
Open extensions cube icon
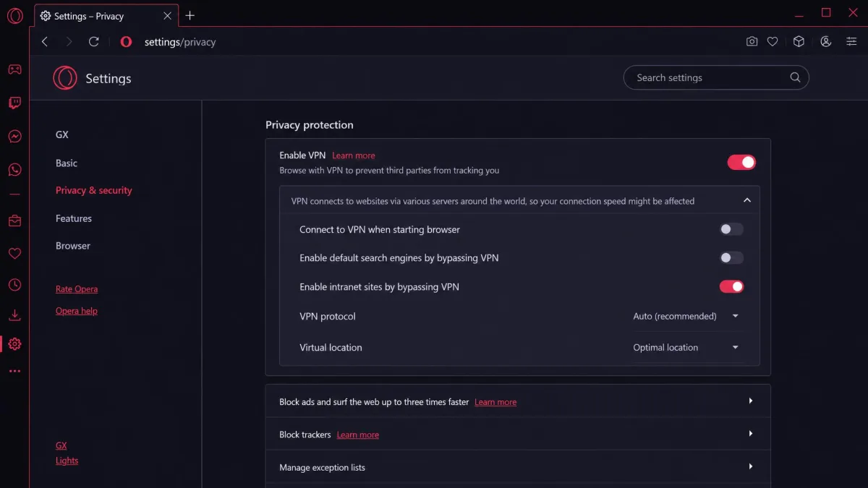click(x=799, y=42)
